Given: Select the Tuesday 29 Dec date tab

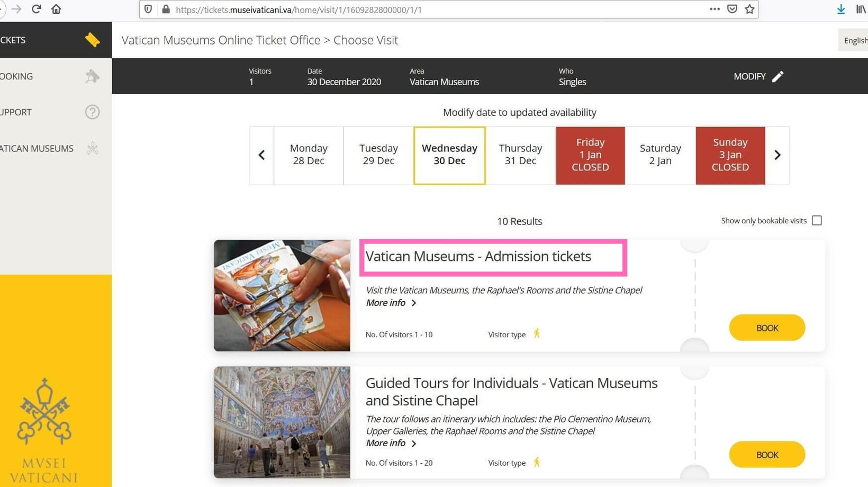Looking at the screenshot, I should 378,155.
